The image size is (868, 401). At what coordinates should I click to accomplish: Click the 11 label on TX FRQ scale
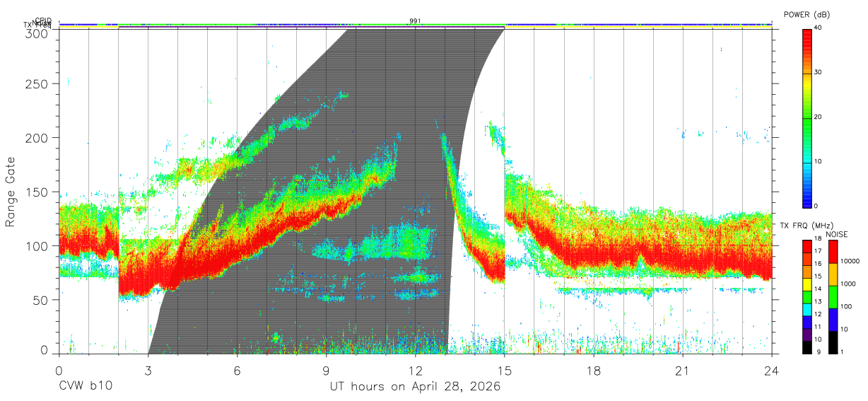click(x=819, y=327)
